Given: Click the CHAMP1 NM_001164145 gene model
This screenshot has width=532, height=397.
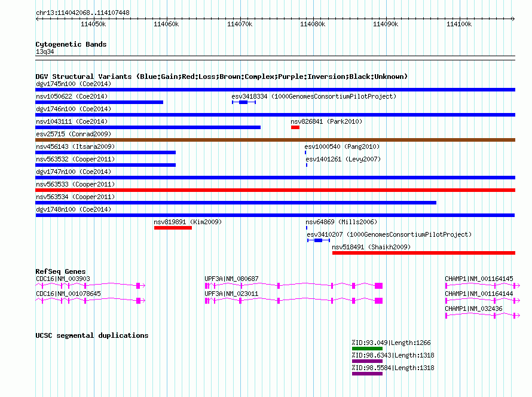Looking at the screenshot, I should coord(483,286).
